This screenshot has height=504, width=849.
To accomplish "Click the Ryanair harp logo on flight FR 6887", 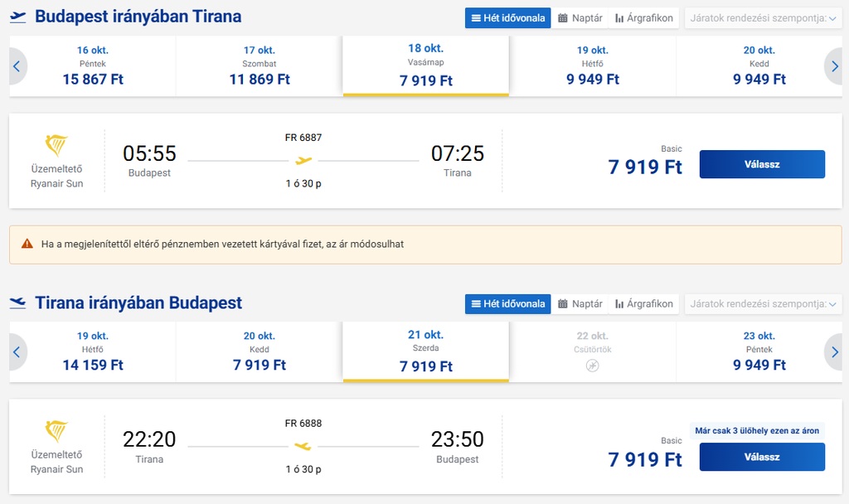I will point(56,145).
